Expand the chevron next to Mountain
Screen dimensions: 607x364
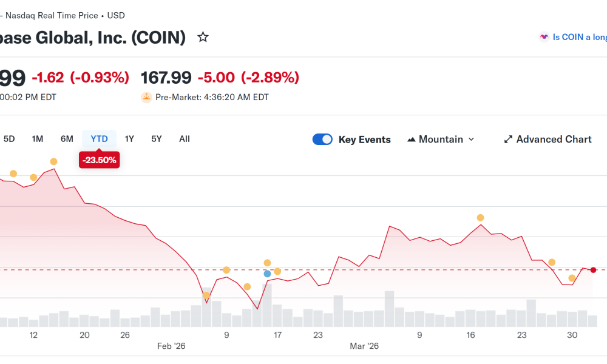(471, 140)
